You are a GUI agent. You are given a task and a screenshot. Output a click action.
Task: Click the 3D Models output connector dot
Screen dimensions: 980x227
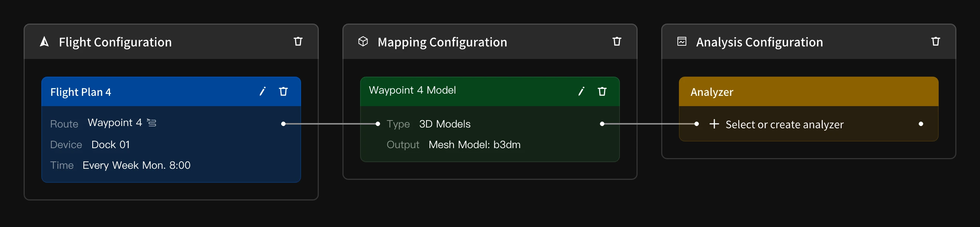(x=602, y=123)
